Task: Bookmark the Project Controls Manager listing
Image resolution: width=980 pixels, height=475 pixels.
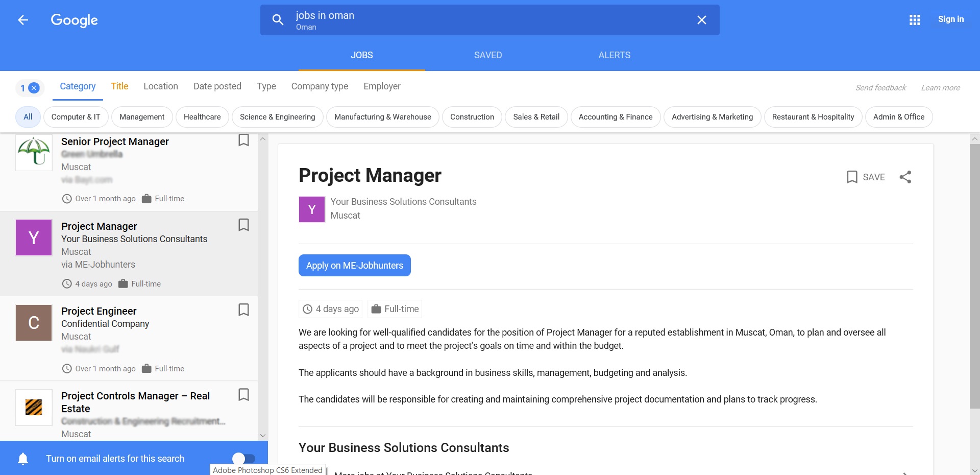Action: 243,395
